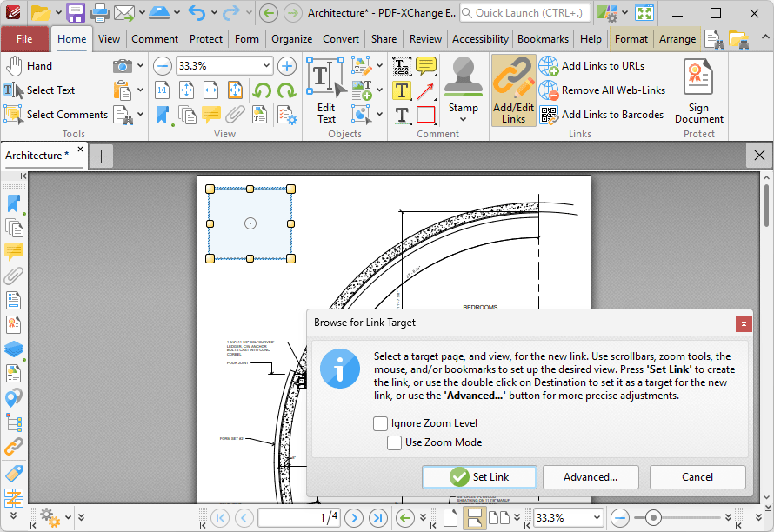774x532 pixels.
Task: Select the red rectangle tool
Action: tap(426, 115)
